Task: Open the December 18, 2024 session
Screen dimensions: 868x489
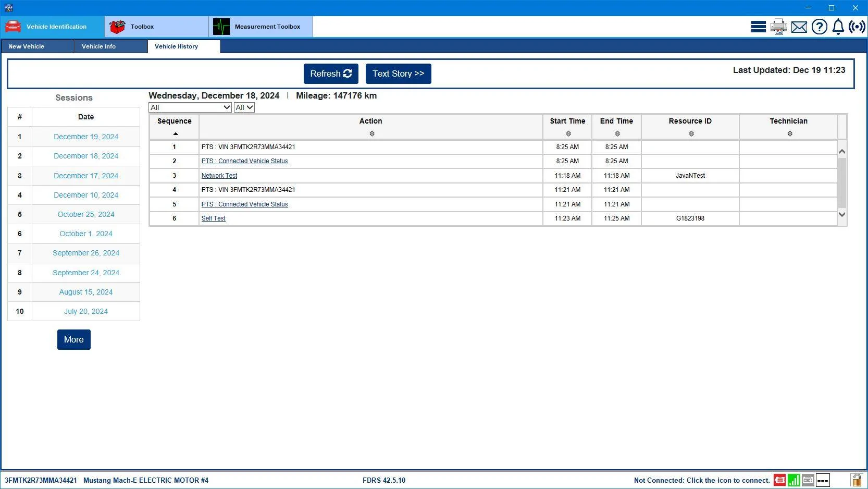Action: point(86,156)
